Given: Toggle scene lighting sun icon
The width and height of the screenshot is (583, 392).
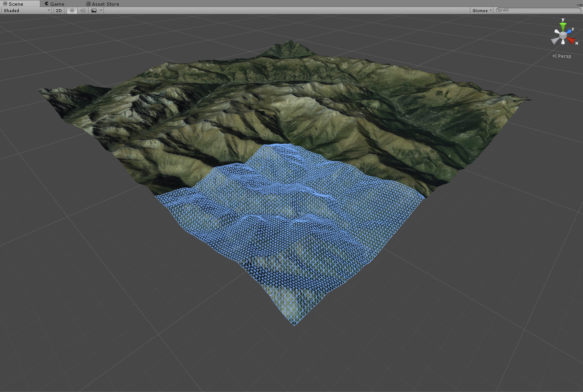Looking at the screenshot, I should point(72,10).
